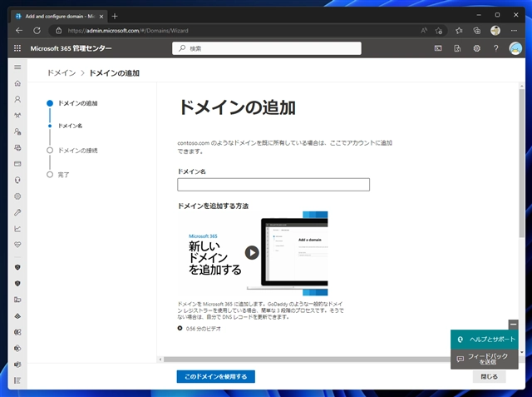The width and height of the screenshot is (532, 397).
Task: Open Reports chart icon in sidebar
Action: [17, 229]
